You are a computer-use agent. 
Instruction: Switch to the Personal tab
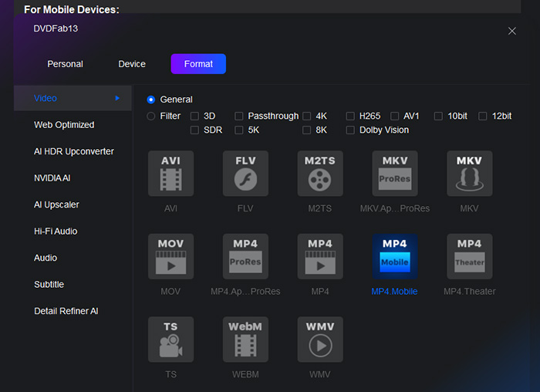[x=65, y=64]
